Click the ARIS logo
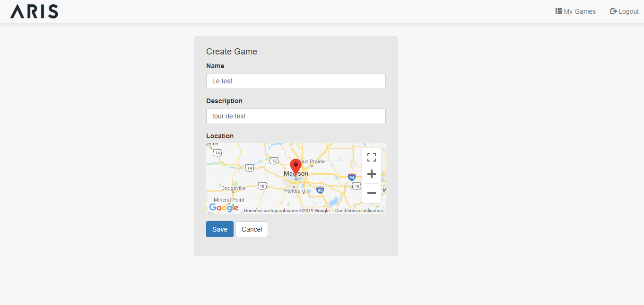644x305 pixels. pyautogui.click(x=34, y=11)
